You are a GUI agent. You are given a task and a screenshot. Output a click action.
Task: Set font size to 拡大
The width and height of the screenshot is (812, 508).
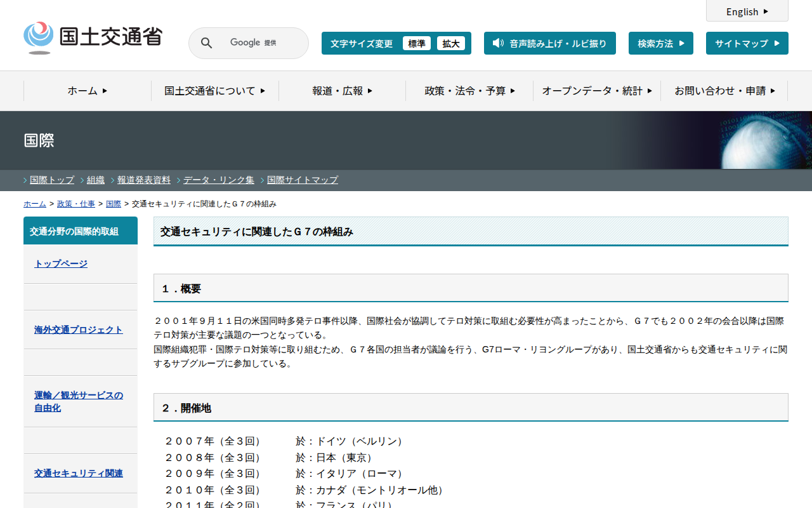click(451, 43)
